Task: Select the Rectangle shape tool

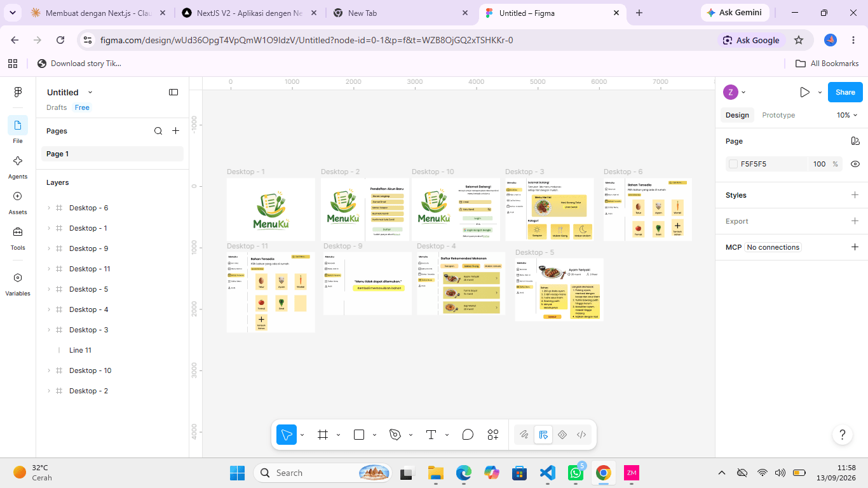Action: [x=359, y=435]
